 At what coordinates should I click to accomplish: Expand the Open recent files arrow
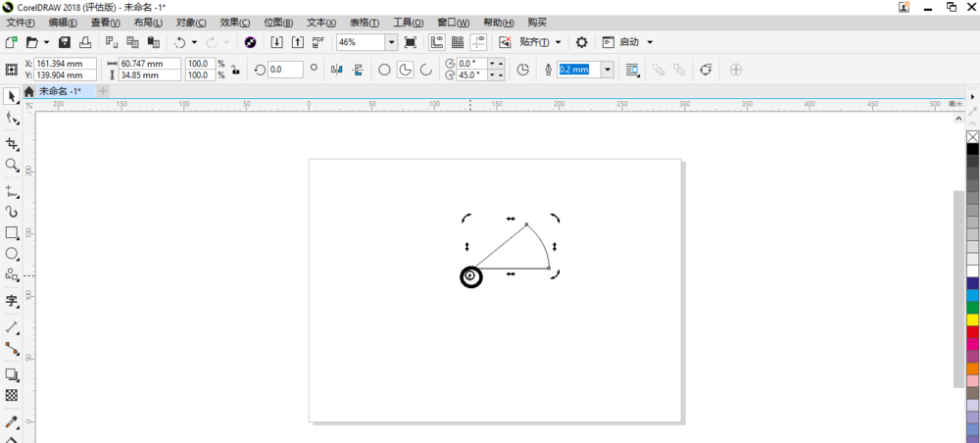[46, 42]
